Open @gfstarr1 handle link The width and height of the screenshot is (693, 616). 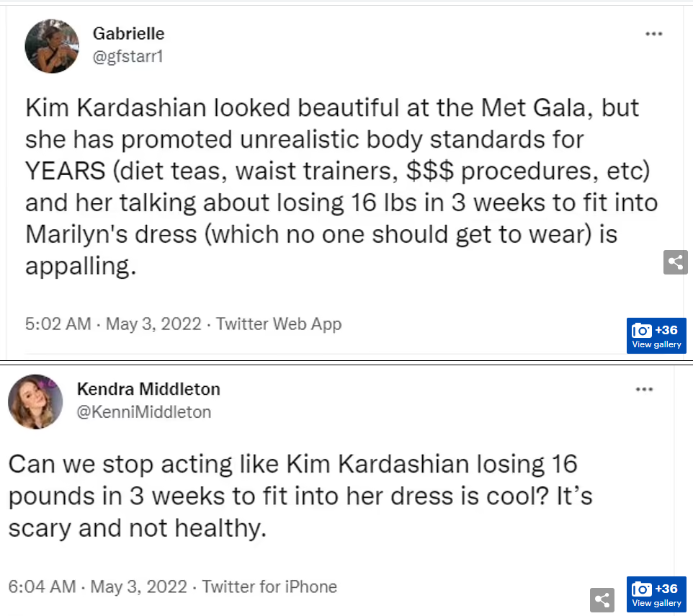tap(128, 57)
